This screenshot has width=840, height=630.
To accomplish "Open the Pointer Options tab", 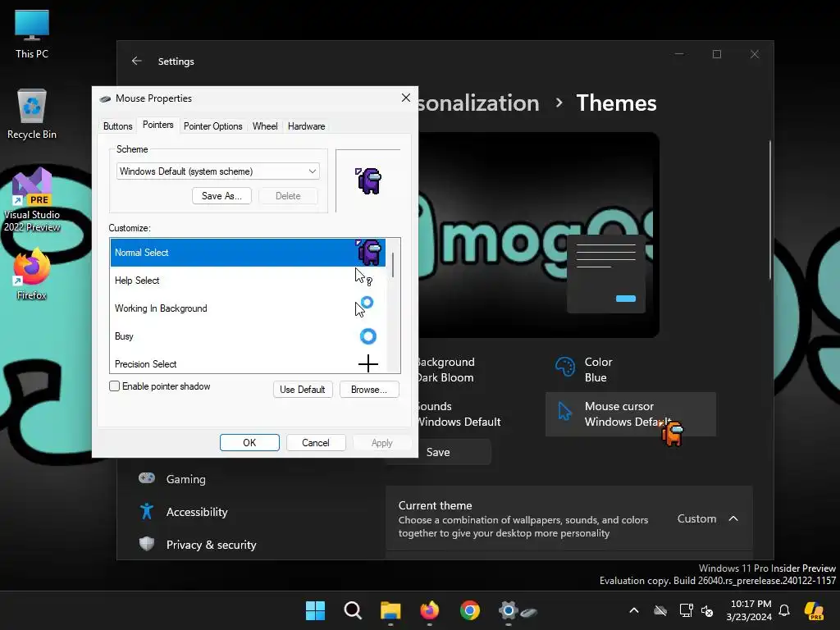I will [x=212, y=126].
